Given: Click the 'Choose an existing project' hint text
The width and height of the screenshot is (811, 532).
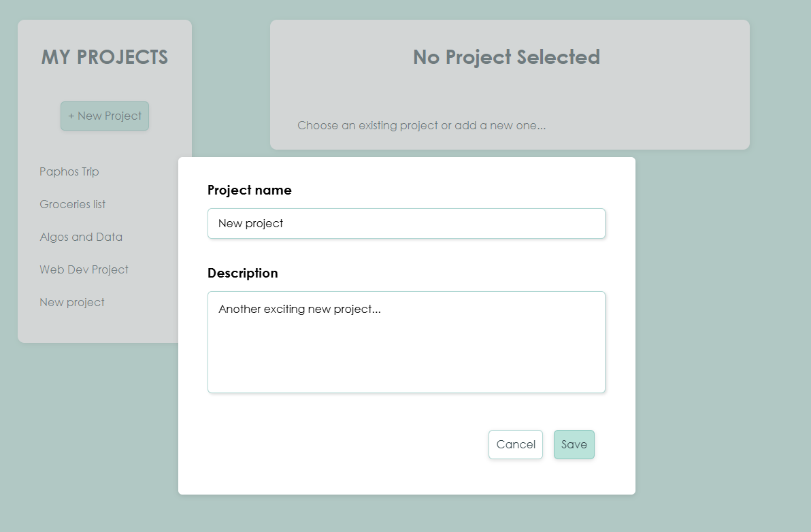Looking at the screenshot, I should (x=421, y=125).
